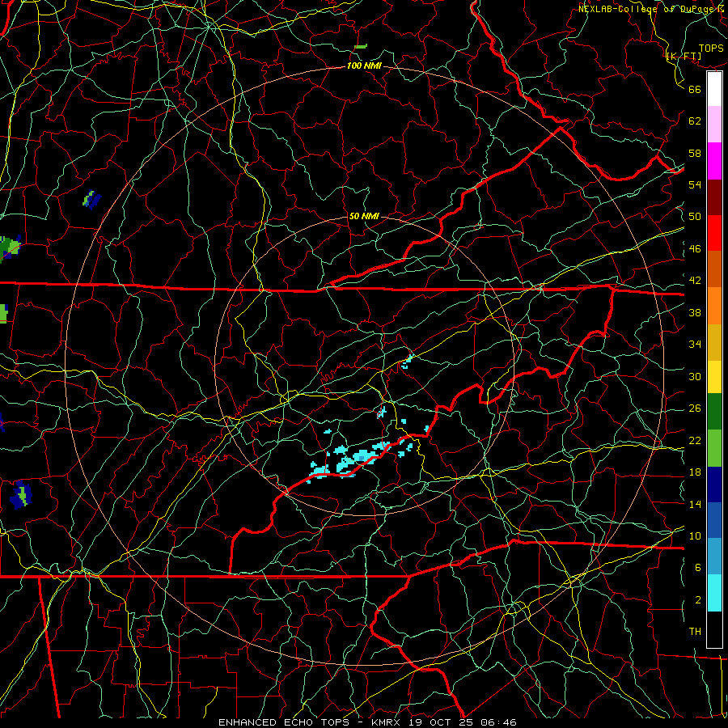Viewport: 728px width, 728px height.
Task: Click the green-and-blue echo at lower left
Action: pyautogui.click(x=21, y=494)
